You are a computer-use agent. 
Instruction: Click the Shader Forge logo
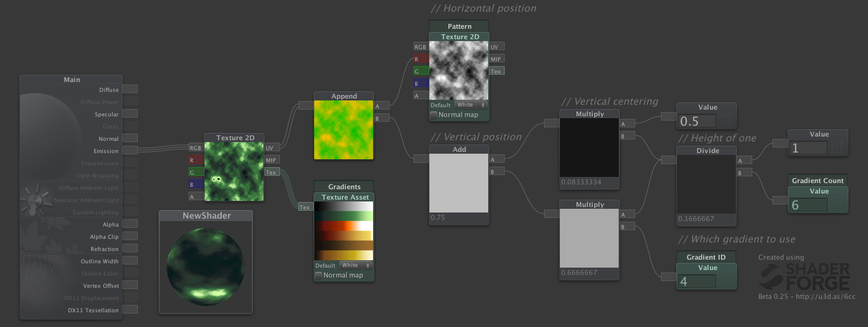coord(804,277)
